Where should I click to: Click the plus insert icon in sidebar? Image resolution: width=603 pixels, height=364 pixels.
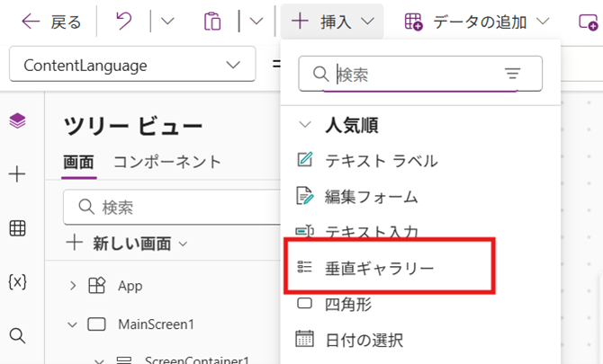click(x=17, y=174)
